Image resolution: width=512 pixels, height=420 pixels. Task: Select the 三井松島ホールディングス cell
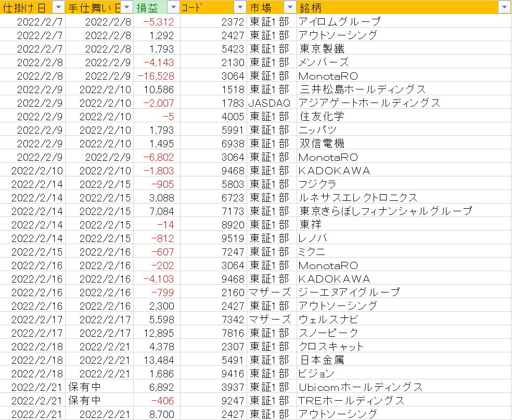point(404,89)
